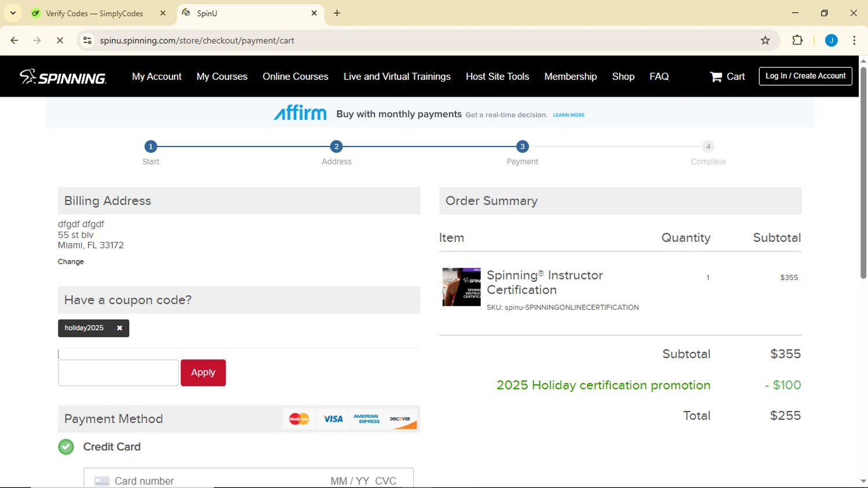Click the certification product thumbnail image
This screenshot has height=488, width=868.
tap(461, 287)
